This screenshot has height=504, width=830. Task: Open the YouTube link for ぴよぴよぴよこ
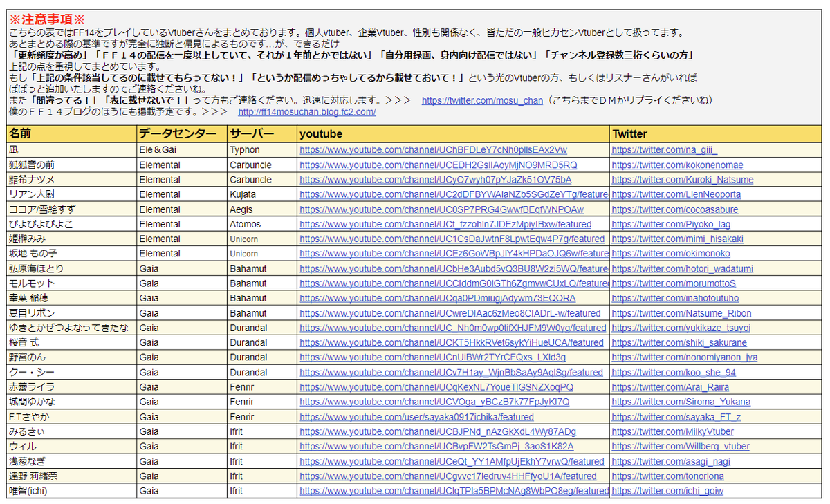445,224
